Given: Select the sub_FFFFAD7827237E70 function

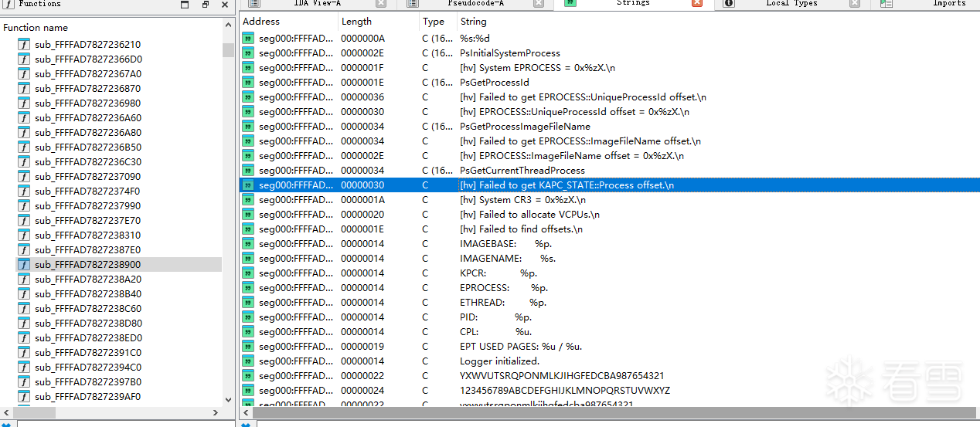Looking at the screenshot, I should [87, 221].
